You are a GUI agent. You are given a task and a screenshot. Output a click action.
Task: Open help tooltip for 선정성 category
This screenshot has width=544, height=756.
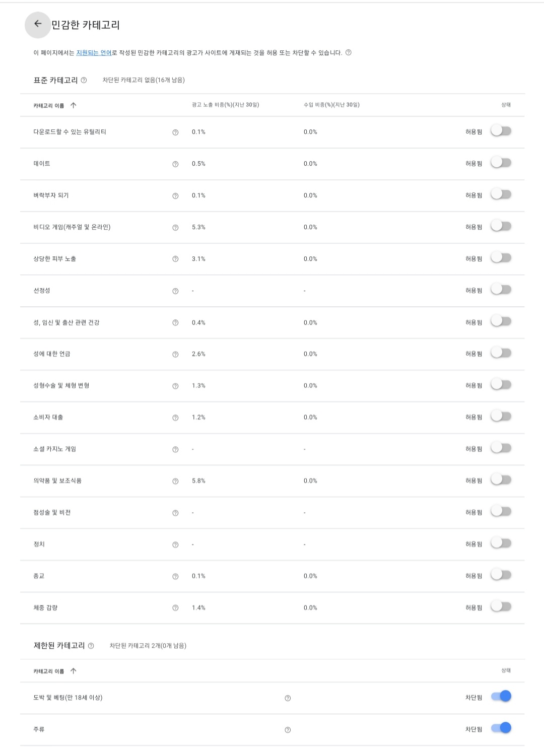coord(175,290)
